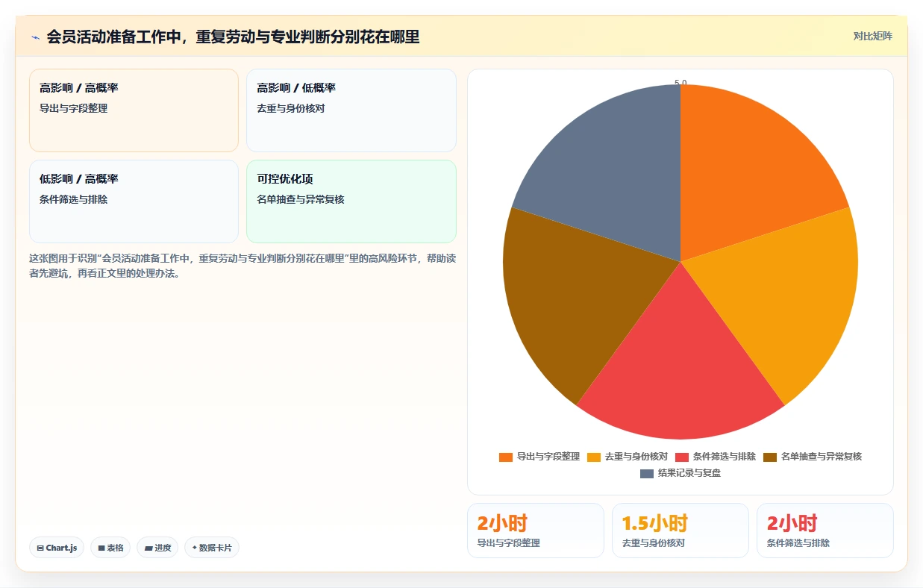Select the 高影响 / 高概率 matrix card

134,110
